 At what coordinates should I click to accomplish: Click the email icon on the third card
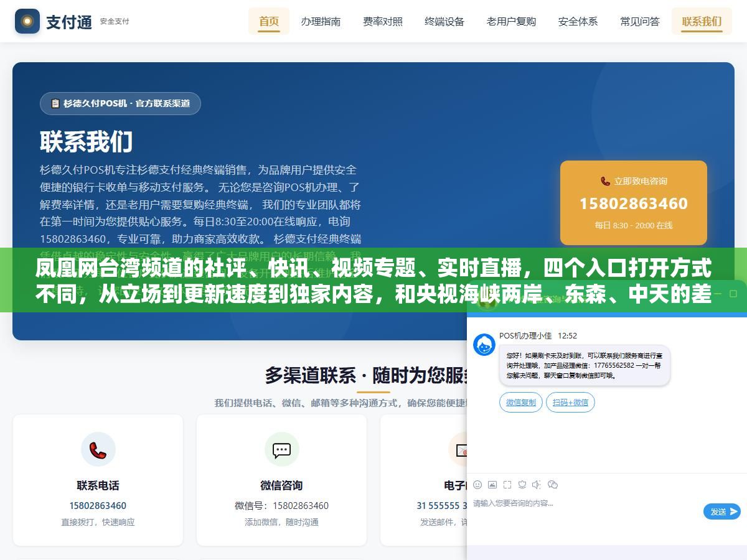tap(462, 449)
